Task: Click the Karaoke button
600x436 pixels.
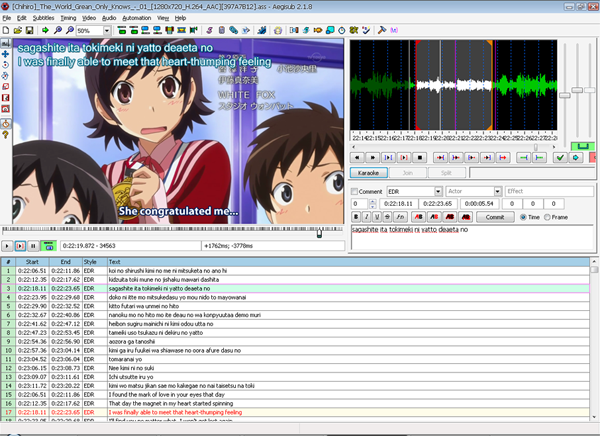Action: [368, 173]
